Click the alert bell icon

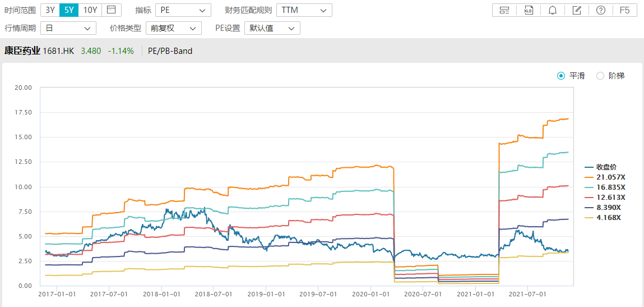[x=552, y=10]
